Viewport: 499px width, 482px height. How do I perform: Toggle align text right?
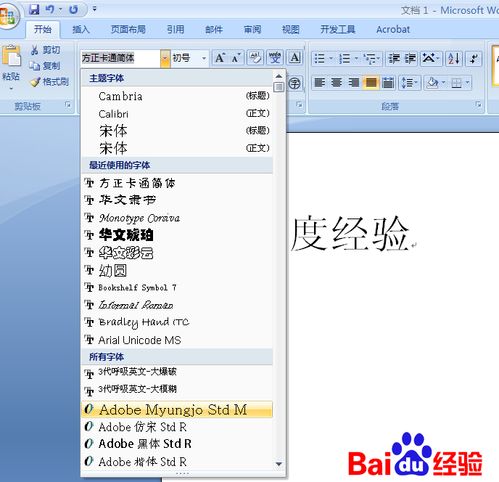353,82
